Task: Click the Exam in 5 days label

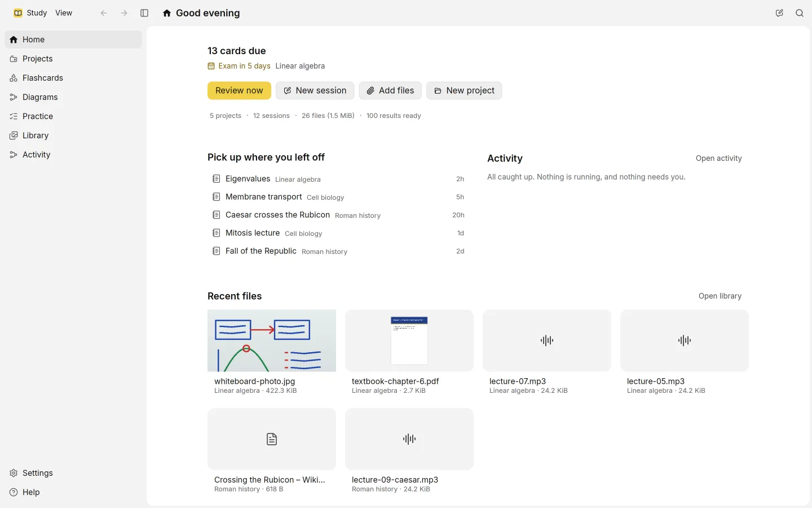Action: coord(239,66)
